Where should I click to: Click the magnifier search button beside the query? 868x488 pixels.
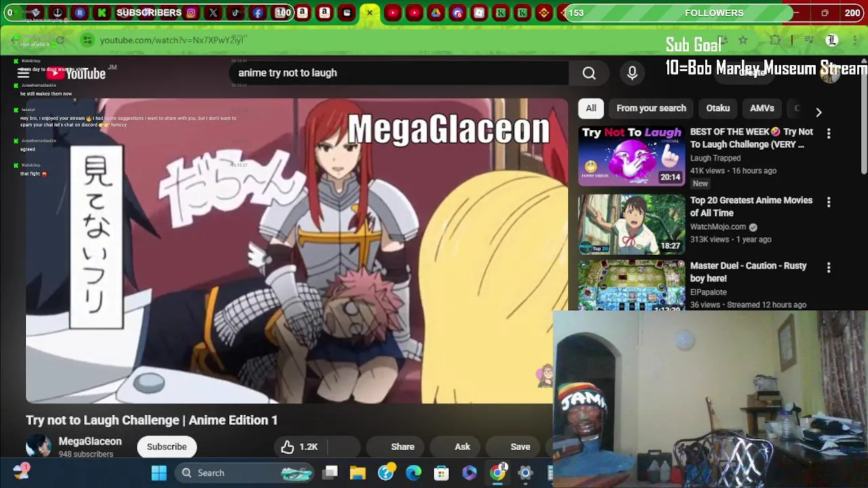click(589, 73)
